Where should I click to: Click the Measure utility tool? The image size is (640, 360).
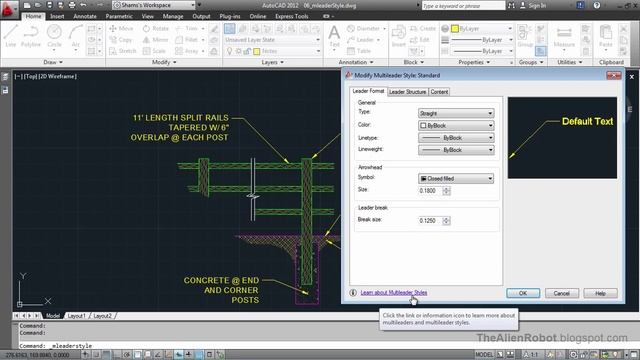click(564, 36)
